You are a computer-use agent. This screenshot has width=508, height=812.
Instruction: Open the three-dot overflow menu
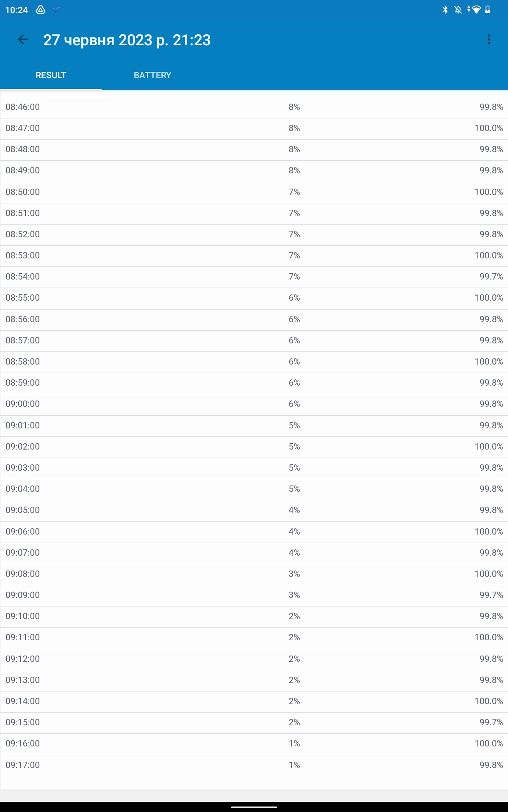[489, 40]
